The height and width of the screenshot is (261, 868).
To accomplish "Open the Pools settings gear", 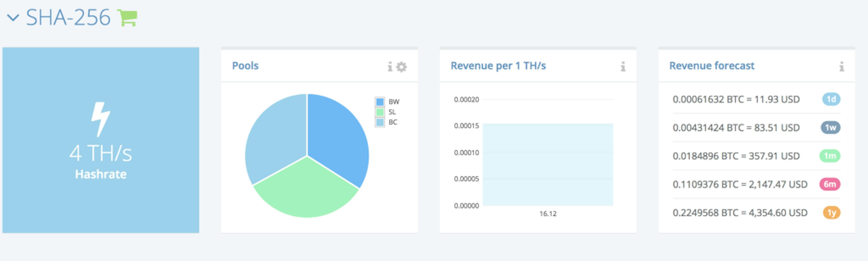I will click(x=401, y=67).
